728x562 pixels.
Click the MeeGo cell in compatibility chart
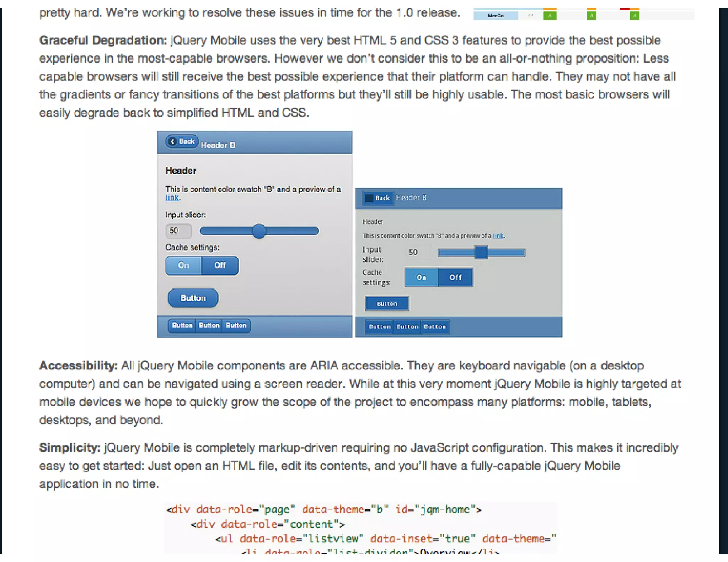pyautogui.click(x=496, y=16)
